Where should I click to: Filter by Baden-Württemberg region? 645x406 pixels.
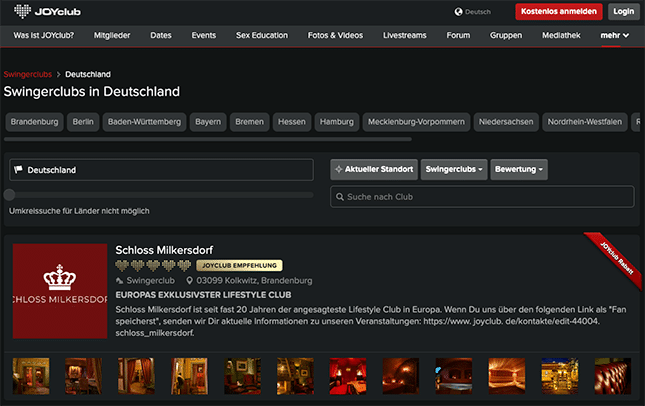tap(144, 122)
